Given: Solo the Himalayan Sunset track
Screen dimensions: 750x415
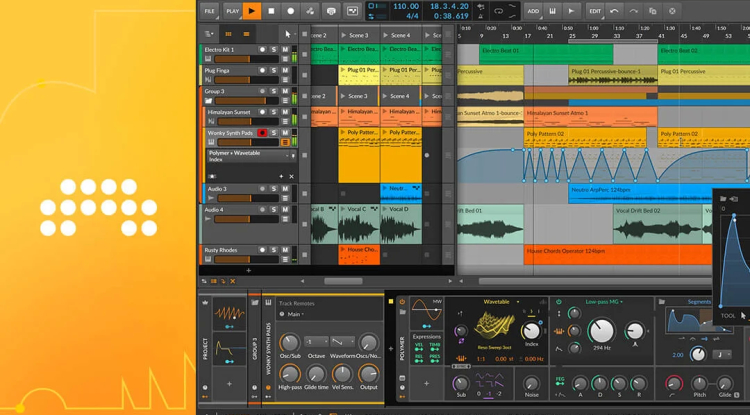Looking at the screenshot, I should click(x=274, y=112).
